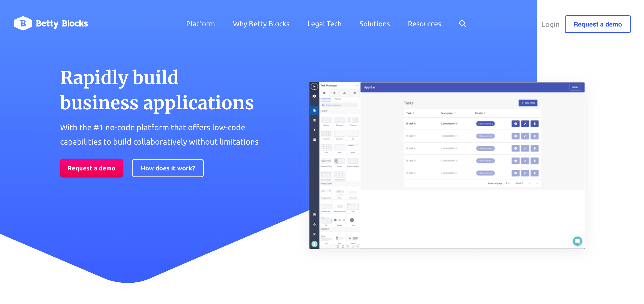Click the Search component field
The height and width of the screenshot is (304, 644).
pos(340,105)
